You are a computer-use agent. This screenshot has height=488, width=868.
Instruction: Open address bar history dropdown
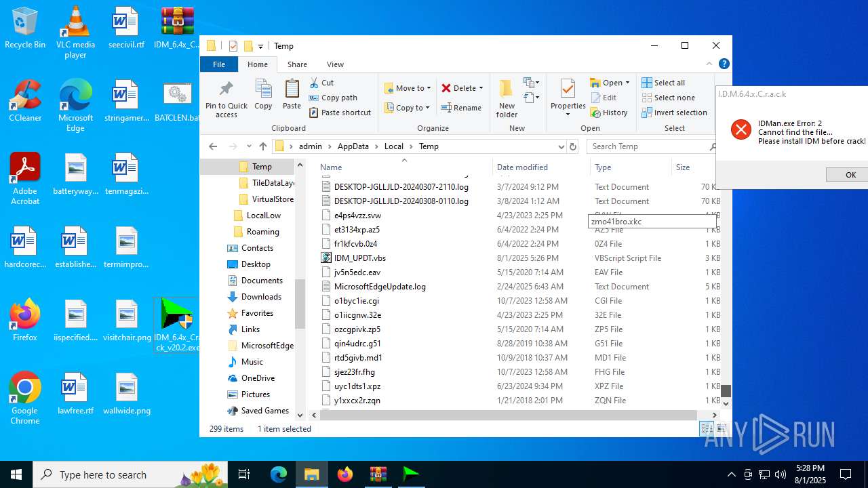(561, 146)
